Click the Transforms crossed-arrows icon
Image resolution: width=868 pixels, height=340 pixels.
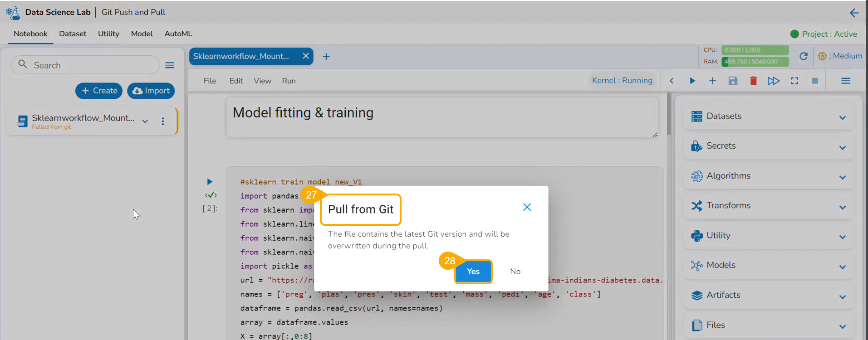click(x=696, y=206)
